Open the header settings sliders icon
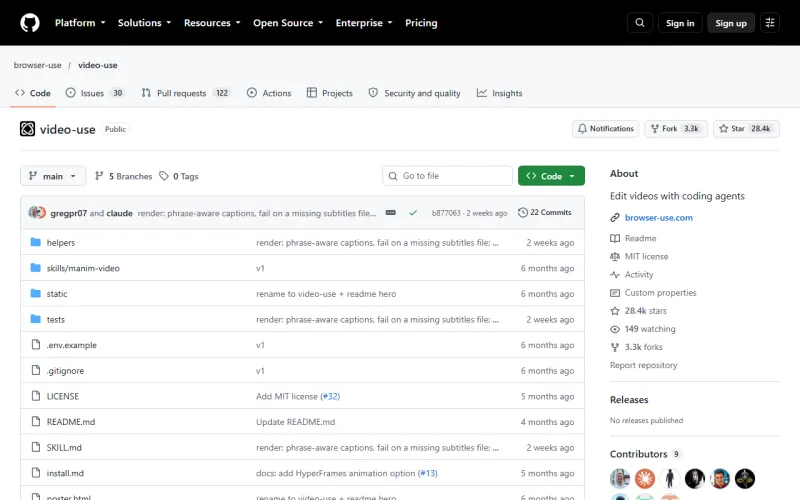 click(770, 23)
